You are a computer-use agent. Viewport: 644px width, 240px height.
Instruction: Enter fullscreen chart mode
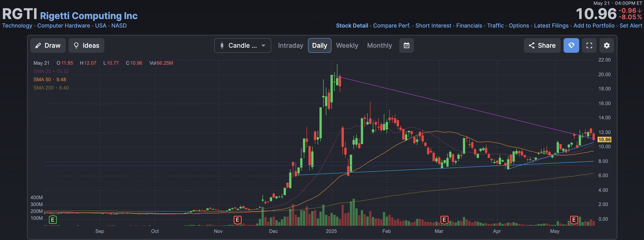point(589,45)
